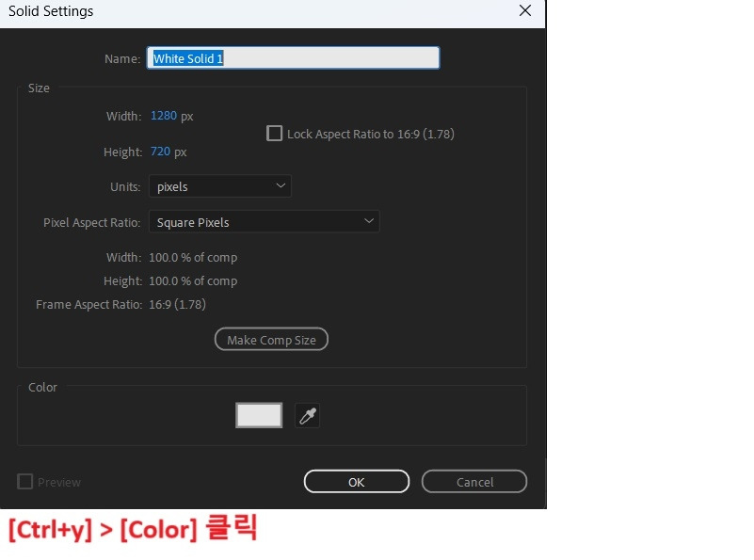
Task: Select the Width value 1280
Action: tap(164, 116)
